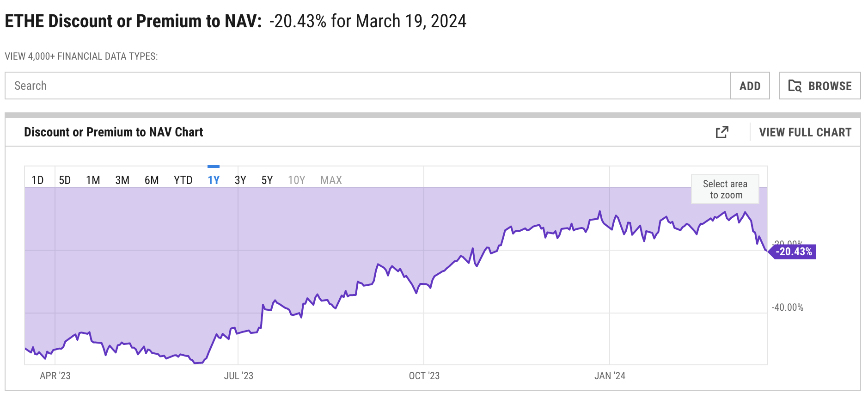Click the Search data types field

pyautogui.click(x=367, y=86)
